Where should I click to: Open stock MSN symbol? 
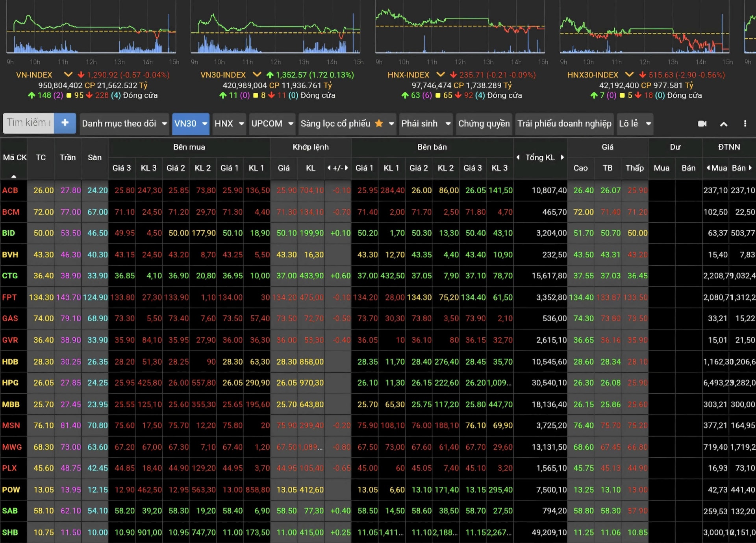11,425
